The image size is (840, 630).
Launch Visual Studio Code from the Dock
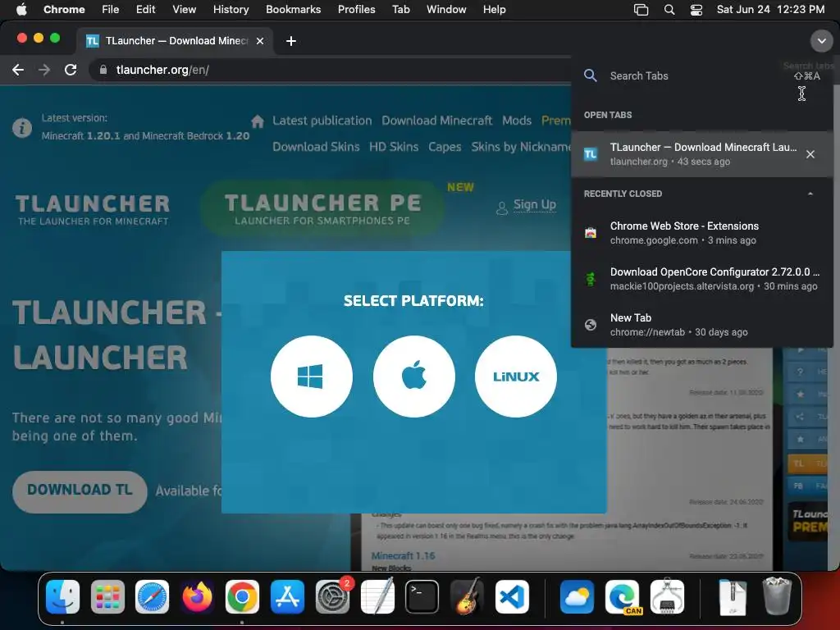pos(512,596)
